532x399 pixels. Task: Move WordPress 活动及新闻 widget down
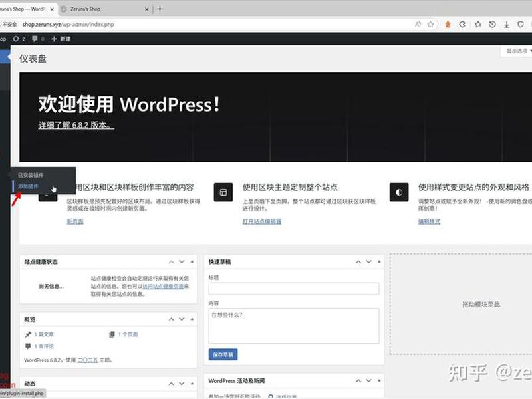coord(369,381)
